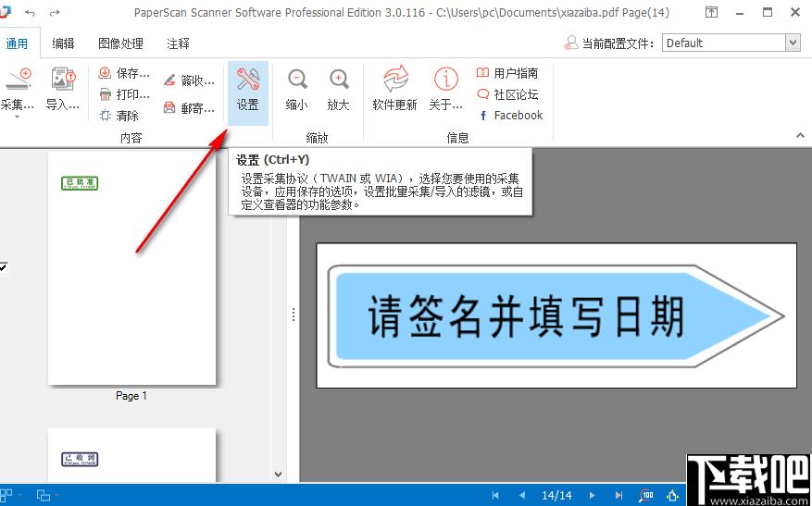Click the profile user icon near 当前配置文件
This screenshot has width=812, height=506.
point(570,43)
